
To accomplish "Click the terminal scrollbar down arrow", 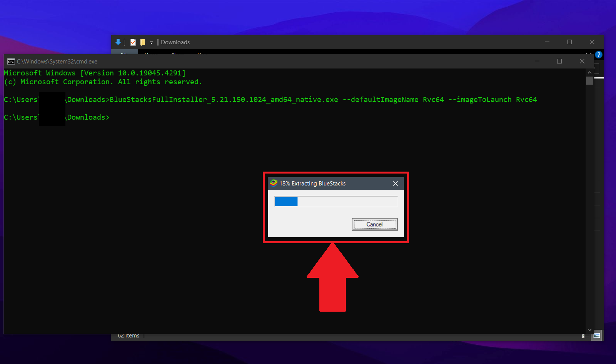I will tap(589, 330).
